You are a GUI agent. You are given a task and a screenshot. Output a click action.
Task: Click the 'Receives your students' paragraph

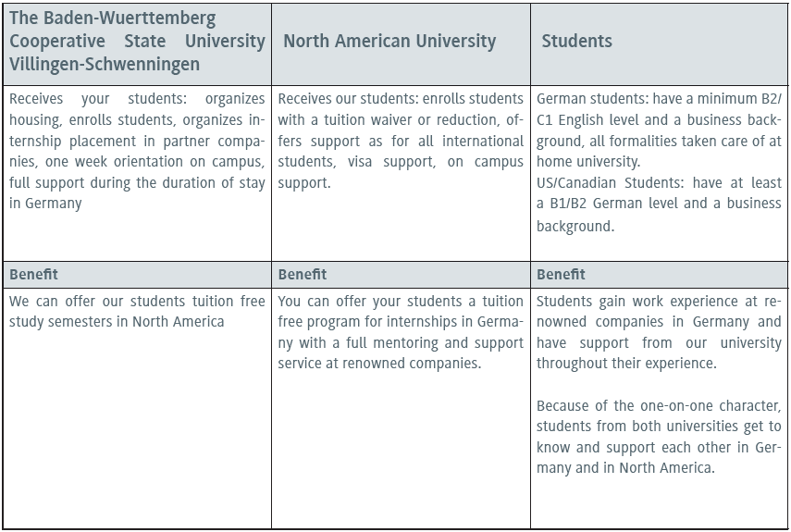137,150
